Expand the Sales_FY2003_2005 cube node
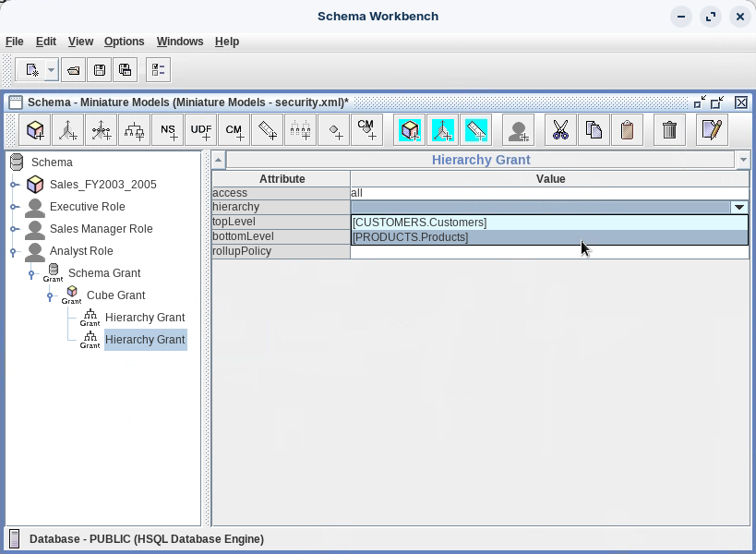Viewport: 756px width, 554px height. (14, 185)
